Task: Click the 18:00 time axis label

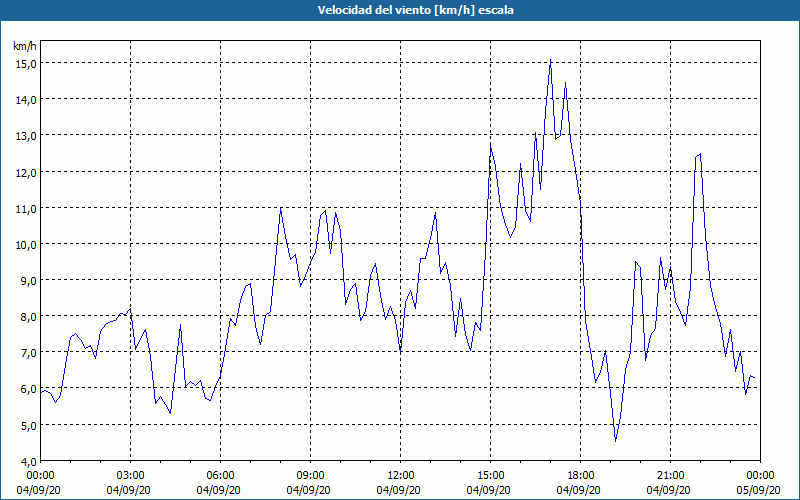Action: pyautogui.click(x=581, y=476)
